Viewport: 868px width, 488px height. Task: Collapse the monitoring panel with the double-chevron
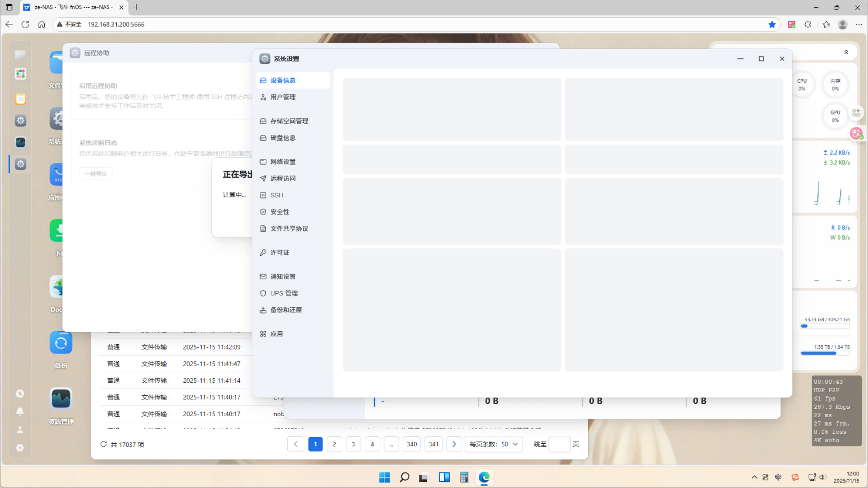pos(847,52)
